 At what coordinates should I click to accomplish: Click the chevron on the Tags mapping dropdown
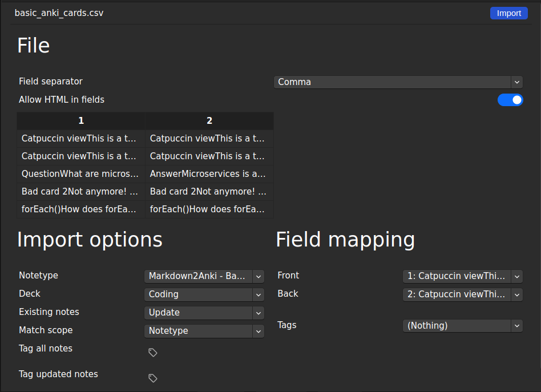pos(516,325)
